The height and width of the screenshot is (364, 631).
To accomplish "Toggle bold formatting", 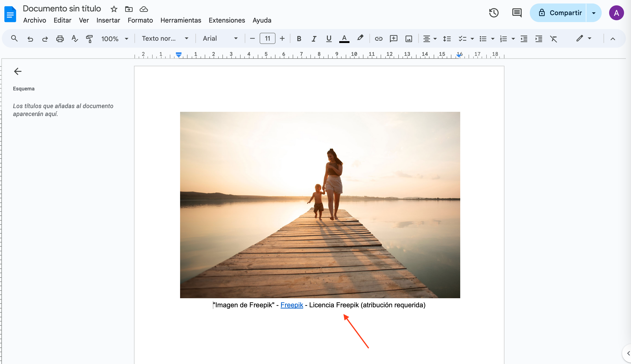I will 299,39.
